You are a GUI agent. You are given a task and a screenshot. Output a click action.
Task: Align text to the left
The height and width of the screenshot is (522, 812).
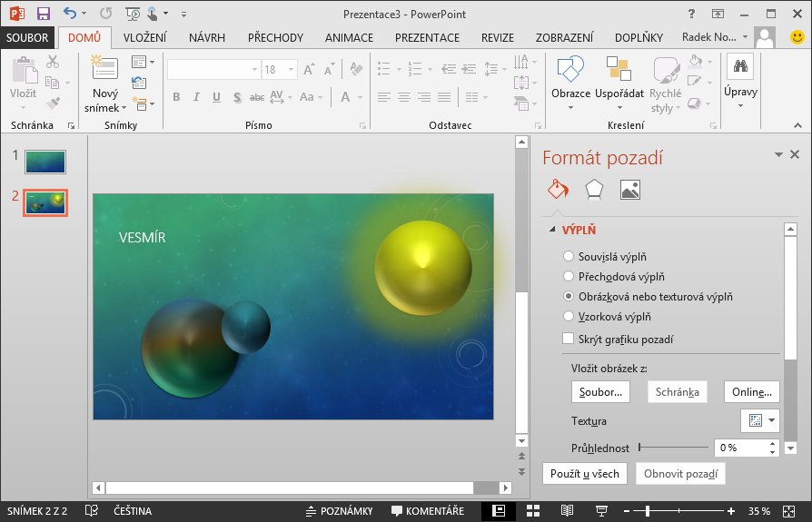(383, 97)
